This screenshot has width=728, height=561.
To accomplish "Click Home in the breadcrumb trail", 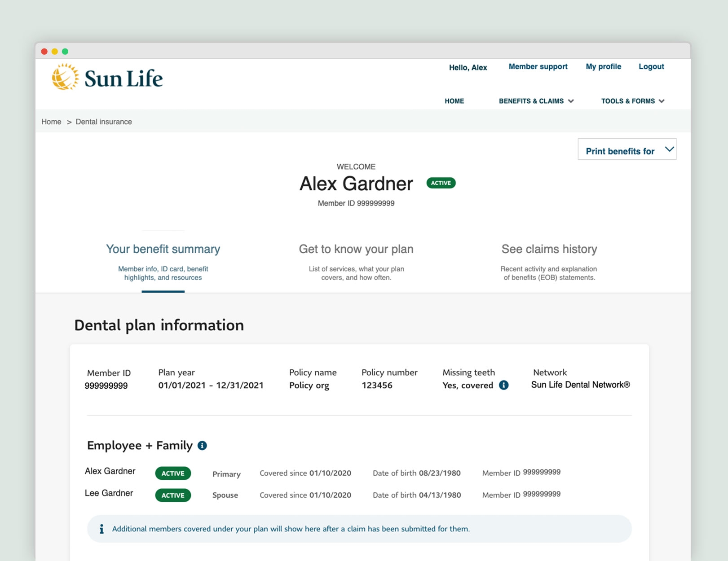I will (x=51, y=122).
